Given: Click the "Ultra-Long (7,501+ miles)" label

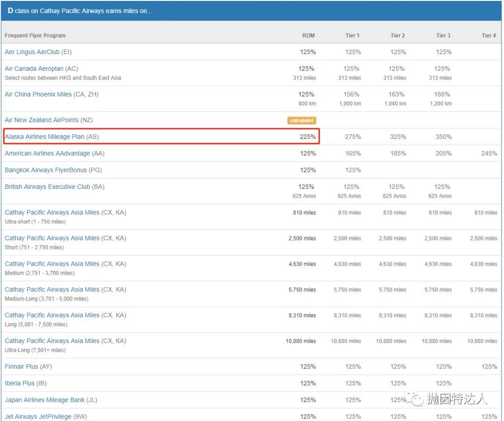Looking at the screenshot, I should 35,350.
